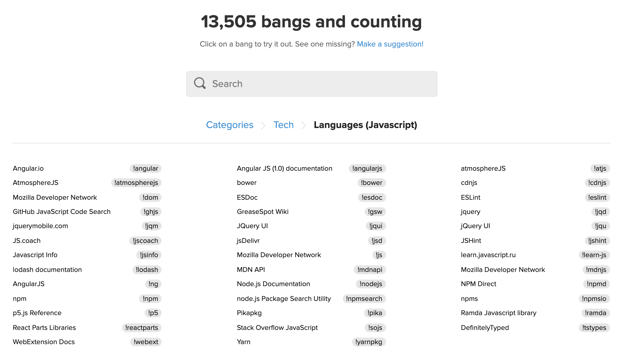Try the !pika bang
644x360 pixels.
[x=375, y=313]
